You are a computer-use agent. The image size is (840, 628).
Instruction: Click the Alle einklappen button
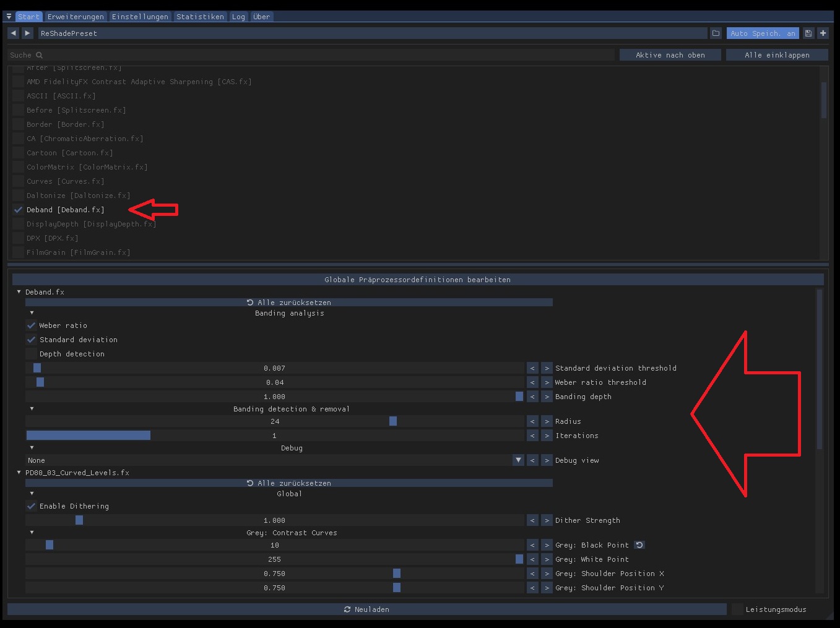[x=777, y=55]
